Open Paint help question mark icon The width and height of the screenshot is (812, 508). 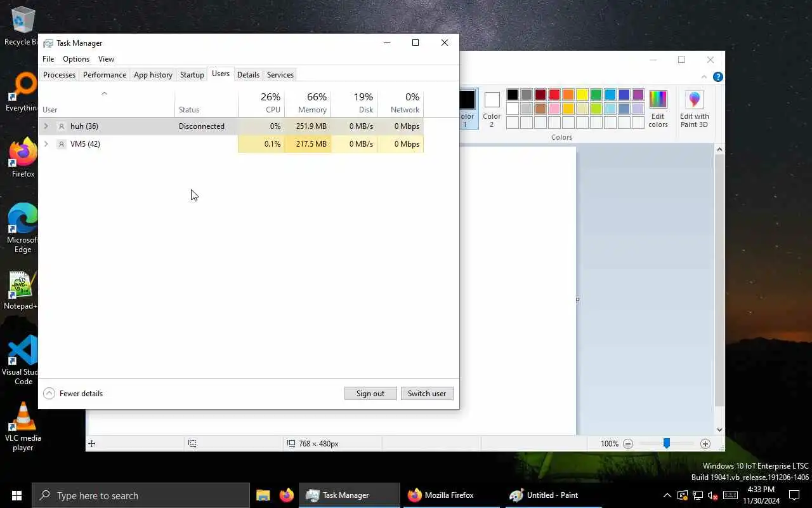(x=717, y=77)
